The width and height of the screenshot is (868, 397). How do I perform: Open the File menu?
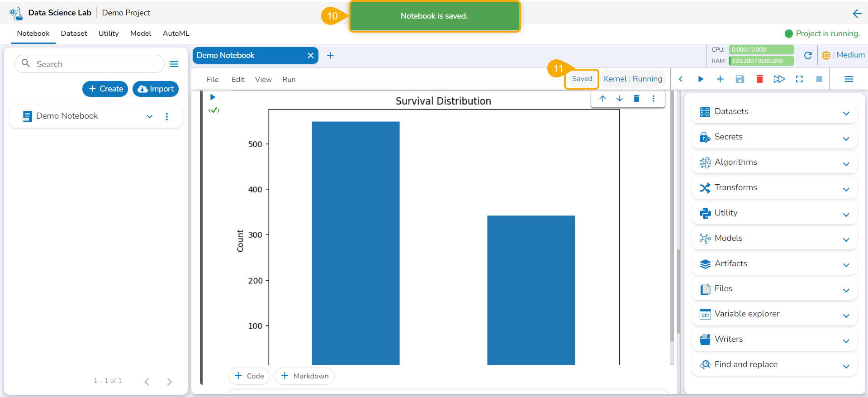coord(212,80)
